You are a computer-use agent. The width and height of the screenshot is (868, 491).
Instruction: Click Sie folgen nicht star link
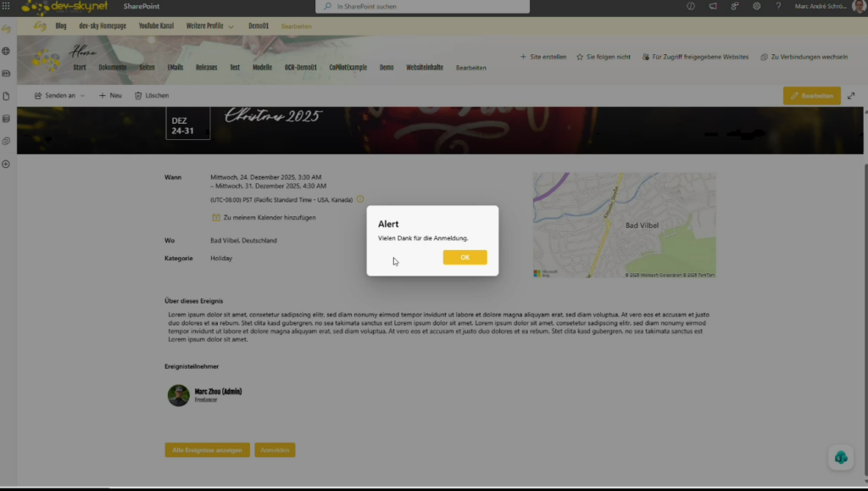coord(604,57)
